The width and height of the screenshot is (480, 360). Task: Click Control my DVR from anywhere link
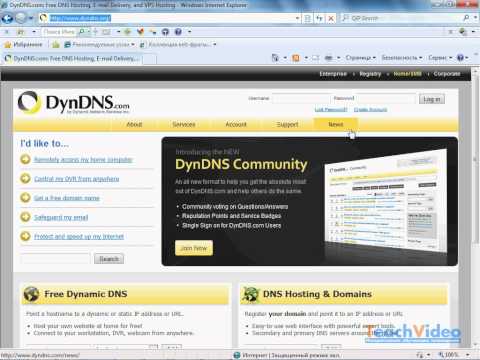click(76, 179)
